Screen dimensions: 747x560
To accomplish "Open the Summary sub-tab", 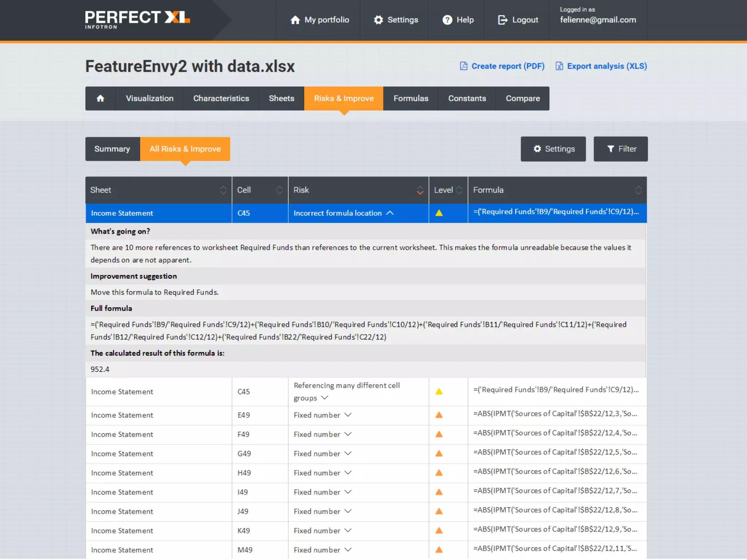I will tap(112, 149).
